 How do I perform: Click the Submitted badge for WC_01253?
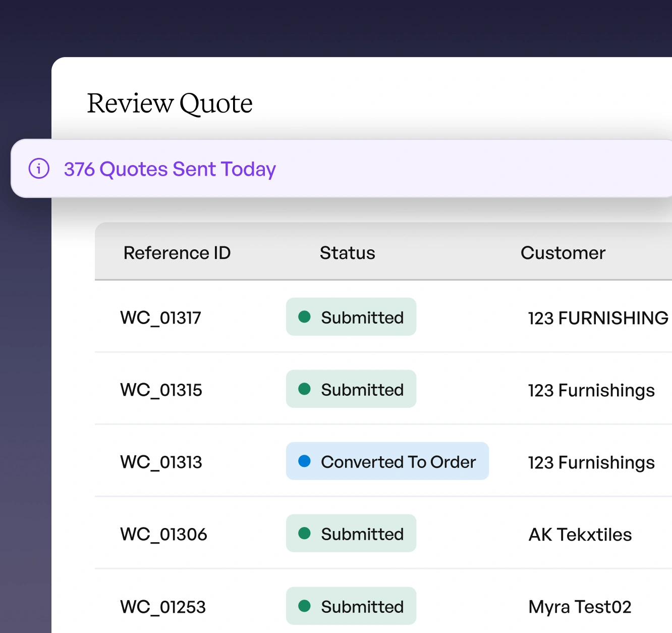point(351,606)
